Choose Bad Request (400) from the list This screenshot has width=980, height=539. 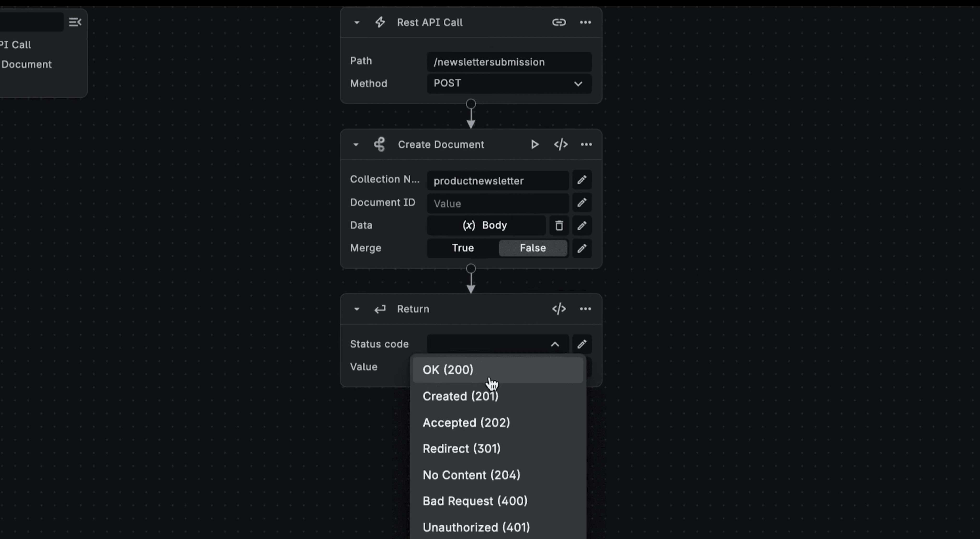(474, 501)
